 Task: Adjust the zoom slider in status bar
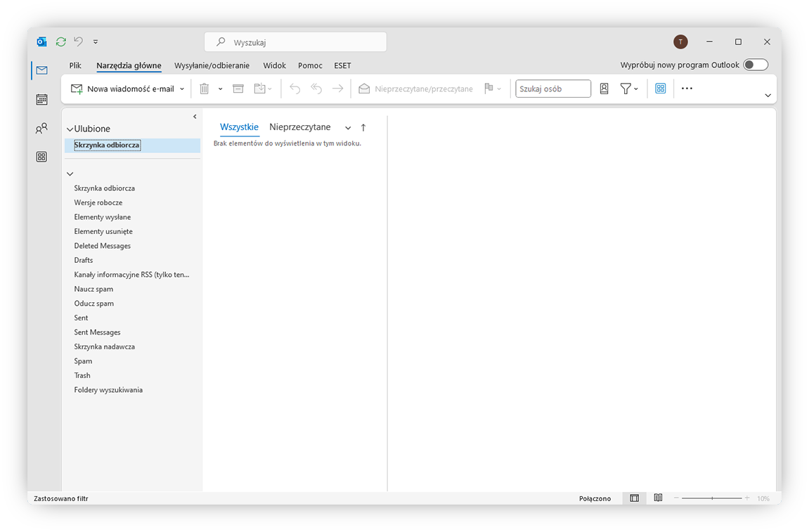[713, 498]
